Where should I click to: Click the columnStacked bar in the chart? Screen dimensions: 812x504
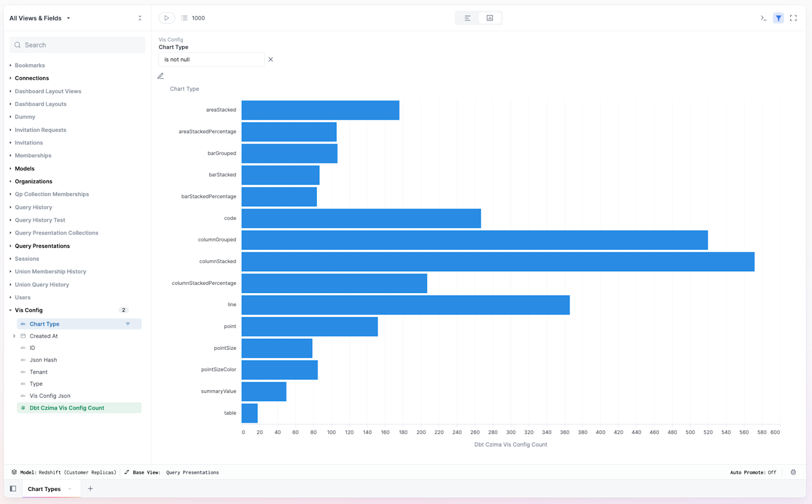pos(497,262)
